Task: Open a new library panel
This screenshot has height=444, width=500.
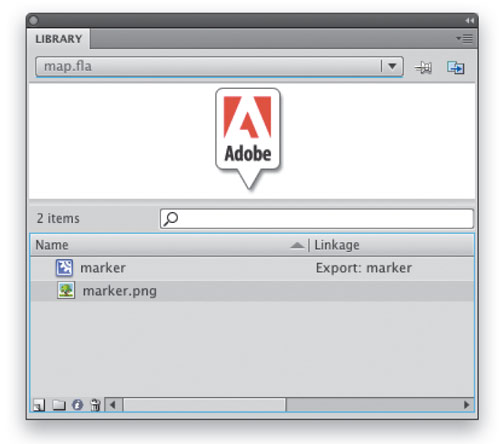Action: click(x=455, y=68)
